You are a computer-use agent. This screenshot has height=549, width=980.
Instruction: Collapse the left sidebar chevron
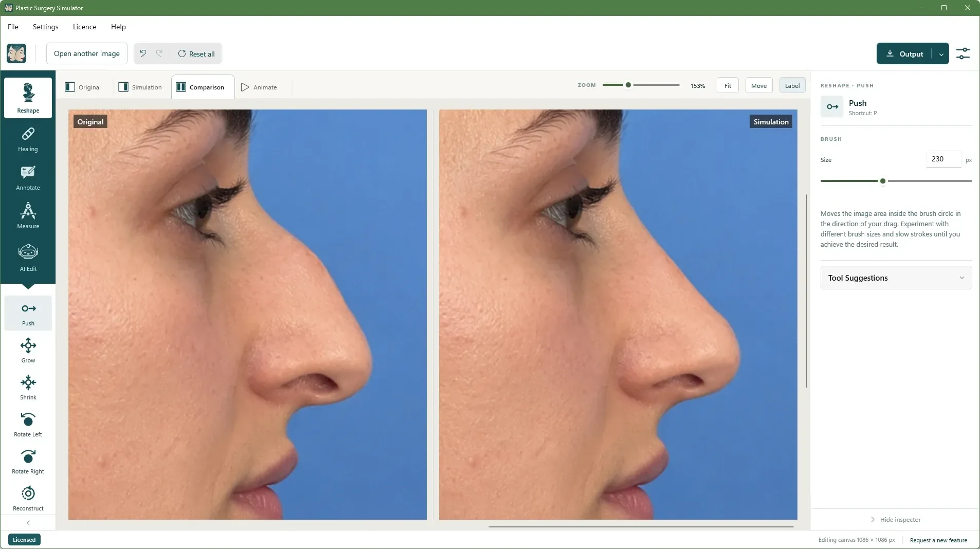28,523
